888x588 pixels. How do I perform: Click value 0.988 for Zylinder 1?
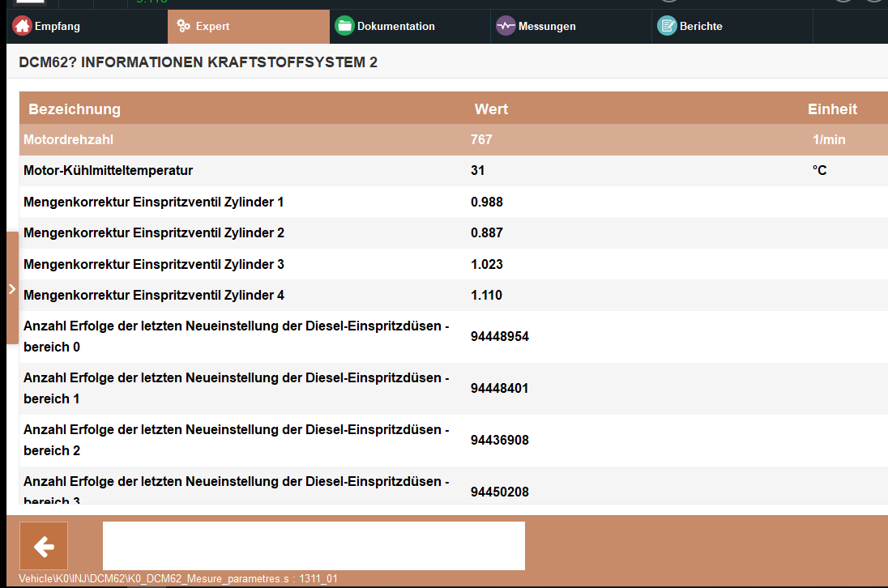point(486,202)
